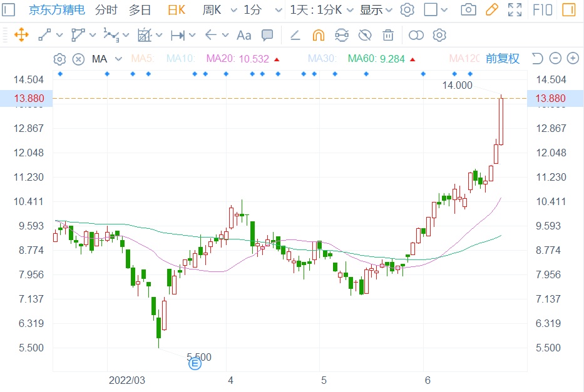
Task: Toggle hide-drawings crossed eye icon
Action: point(365,35)
